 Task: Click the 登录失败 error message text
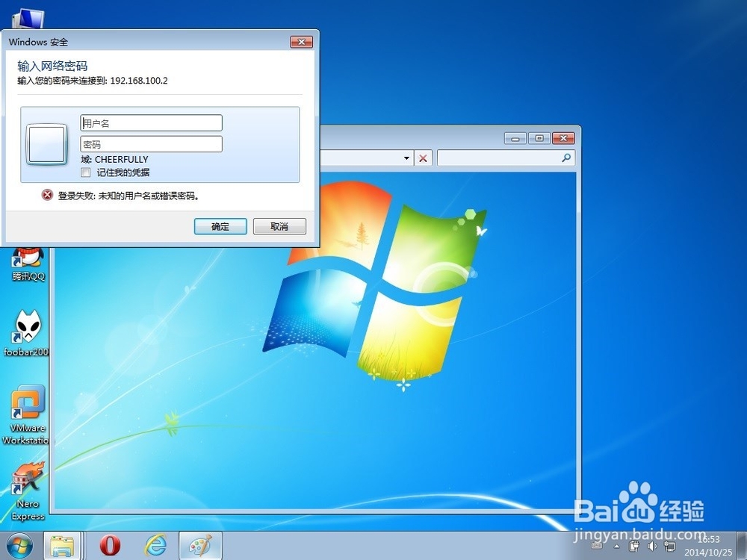(128, 196)
